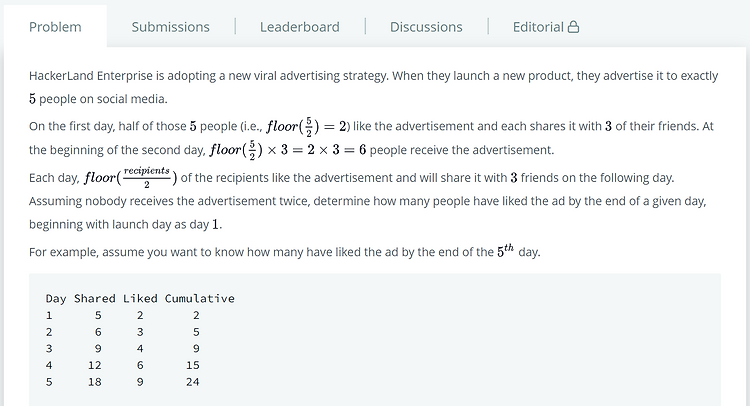
Task: Go to the Discussions tab
Action: tap(426, 27)
